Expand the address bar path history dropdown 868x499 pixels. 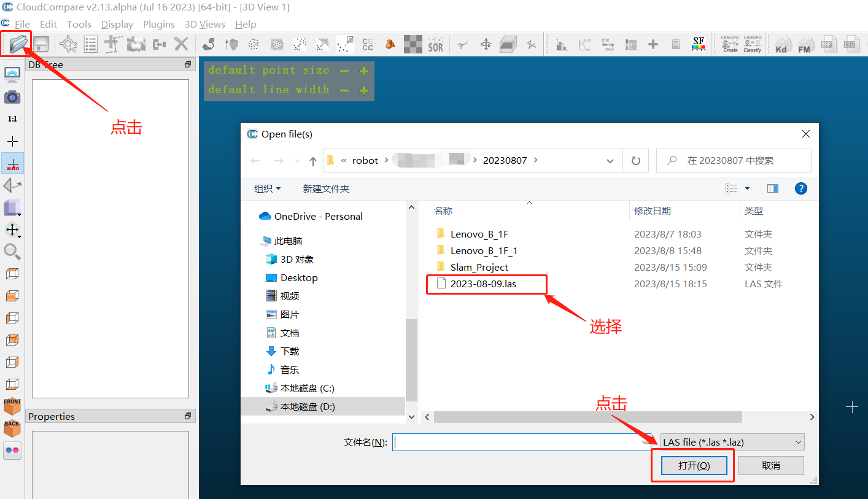point(610,161)
